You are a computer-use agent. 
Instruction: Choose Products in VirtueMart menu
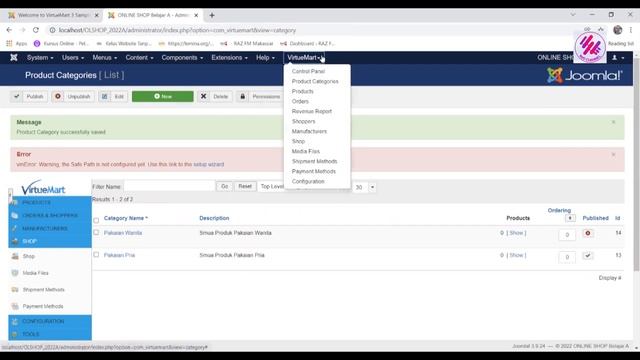click(302, 91)
